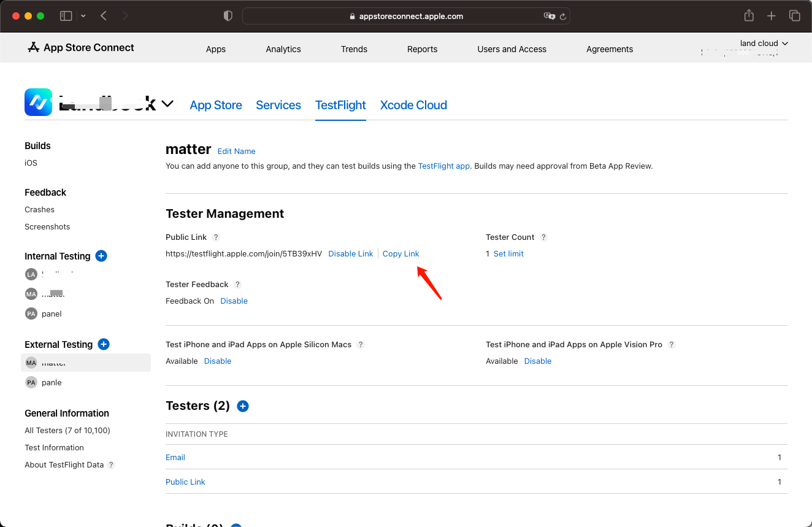
Task: Select matter external testing group
Action: (86, 363)
